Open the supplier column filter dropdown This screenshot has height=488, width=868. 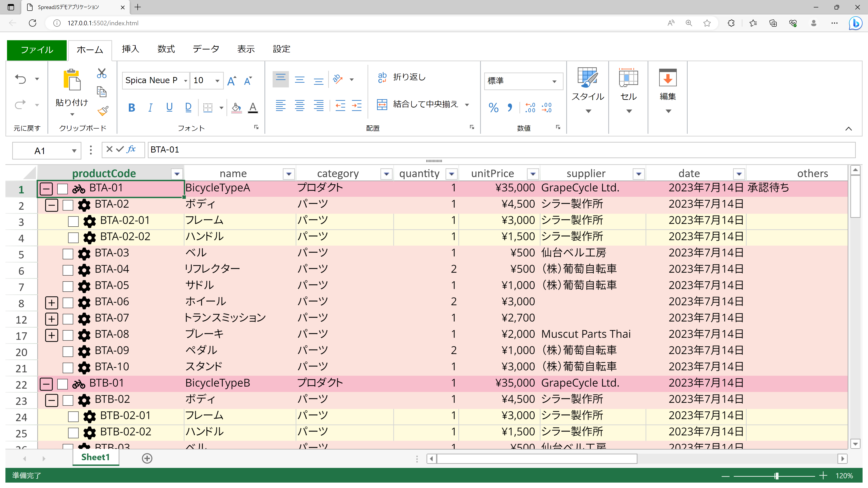(638, 174)
